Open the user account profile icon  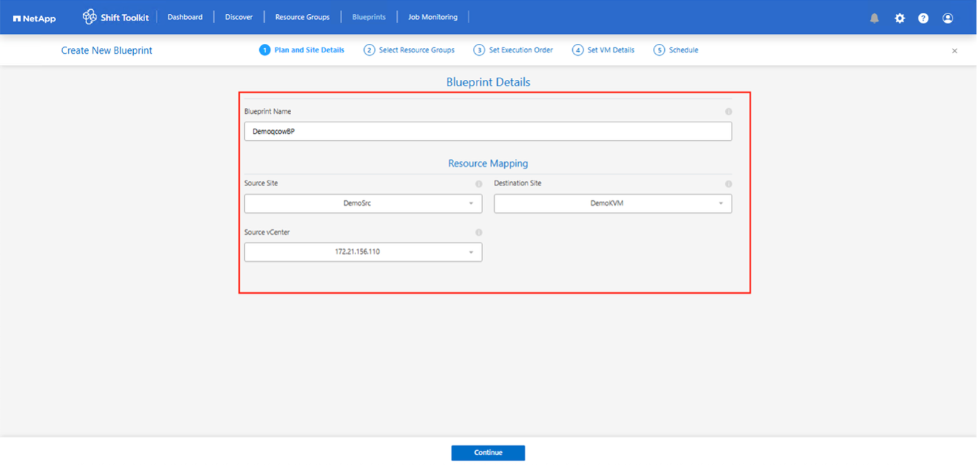947,18
